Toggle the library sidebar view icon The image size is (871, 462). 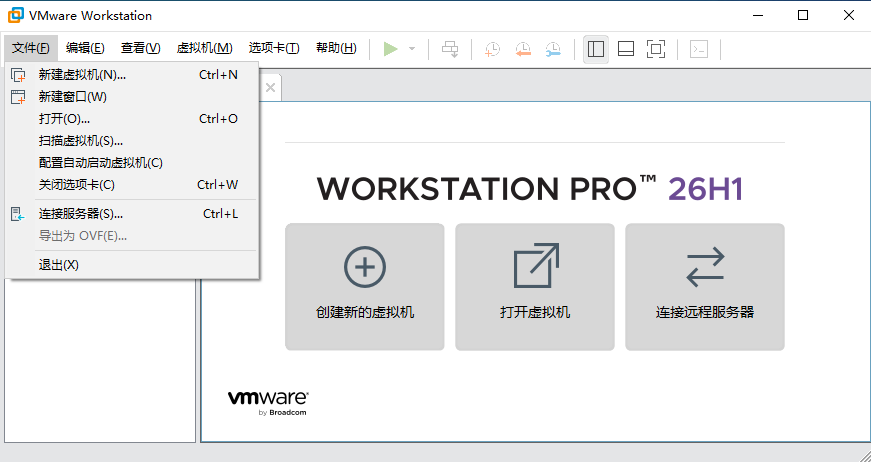[595, 49]
